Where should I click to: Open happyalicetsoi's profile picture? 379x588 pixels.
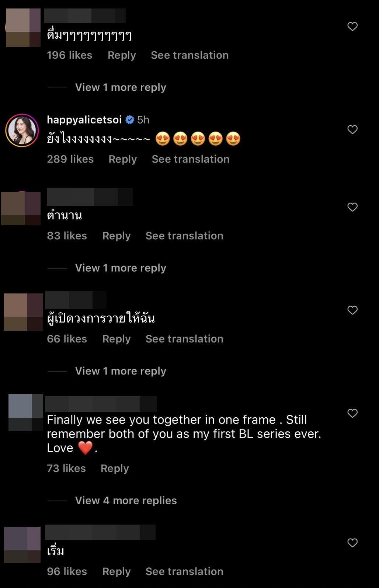[22, 131]
